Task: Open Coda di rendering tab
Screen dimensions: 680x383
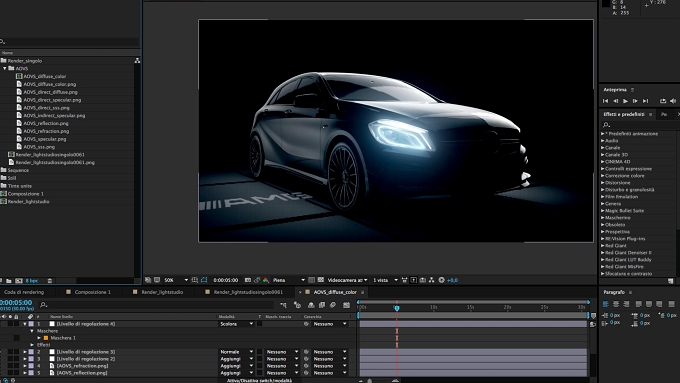Action: tap(24, 292)
